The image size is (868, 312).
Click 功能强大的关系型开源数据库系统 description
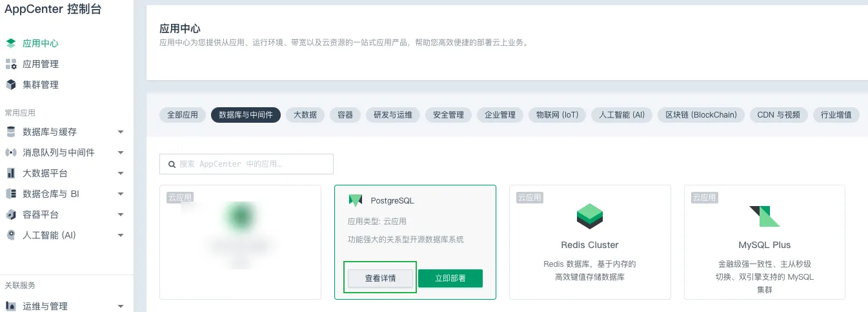point(405,240)
